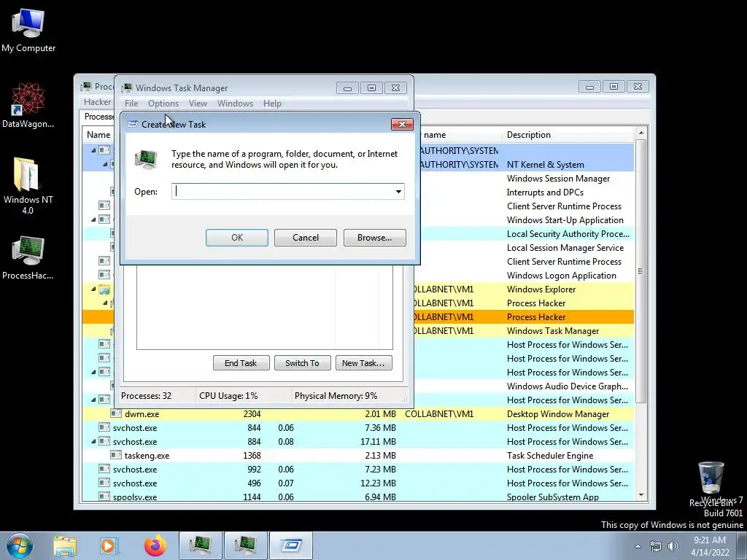Image resolution: width=747 pixels, height=560 pixels.
Task: Sort by Description column in Process Hacker
Action: 568,135
